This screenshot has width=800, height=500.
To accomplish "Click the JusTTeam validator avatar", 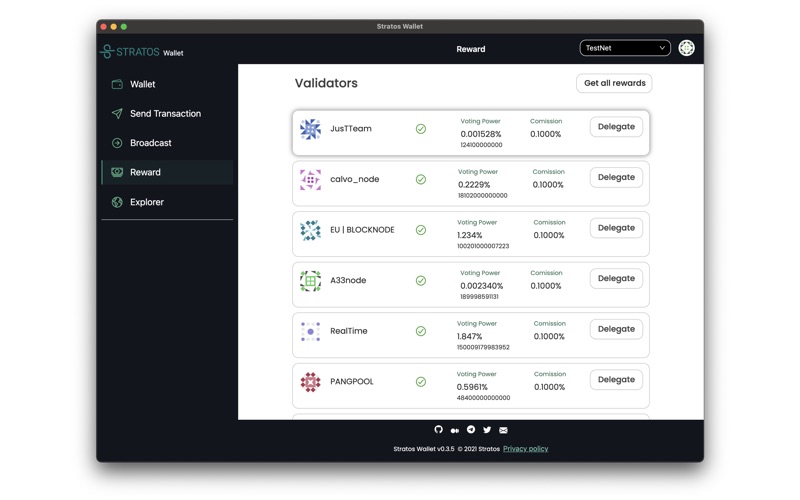I will coord(310,129).
